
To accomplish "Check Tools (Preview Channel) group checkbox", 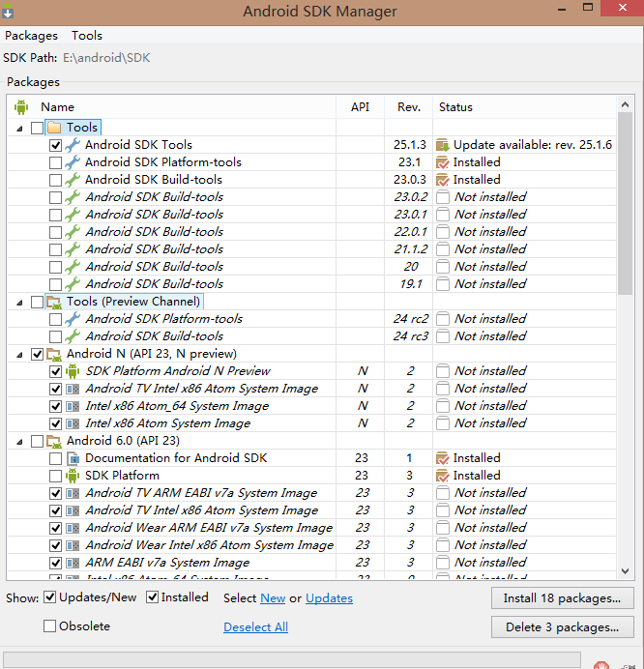I will point(37,302).
